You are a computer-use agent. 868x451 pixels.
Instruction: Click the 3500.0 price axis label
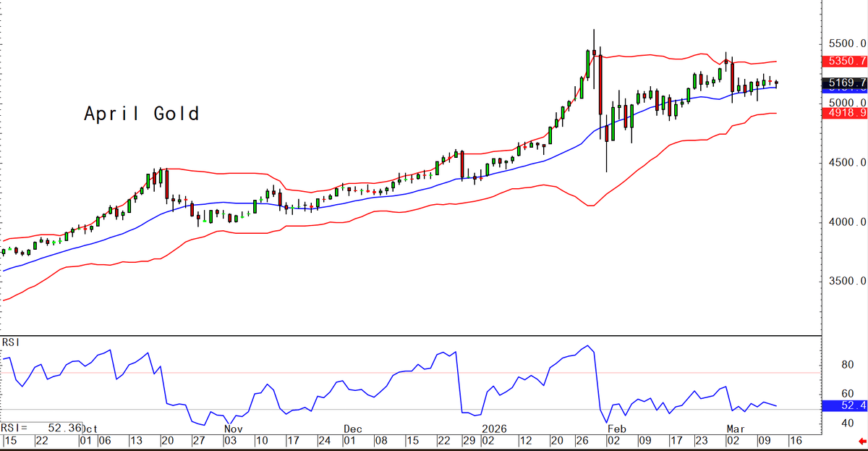point(847,282)
